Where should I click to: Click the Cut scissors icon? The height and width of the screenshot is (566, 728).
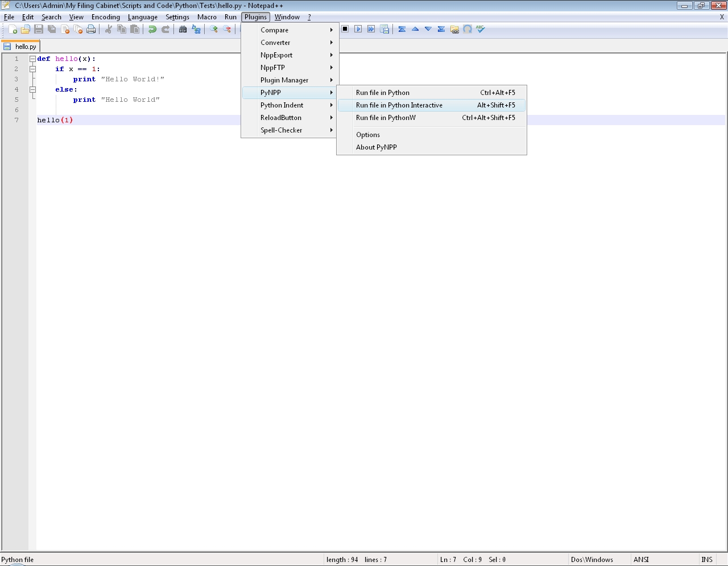point(108,29)
